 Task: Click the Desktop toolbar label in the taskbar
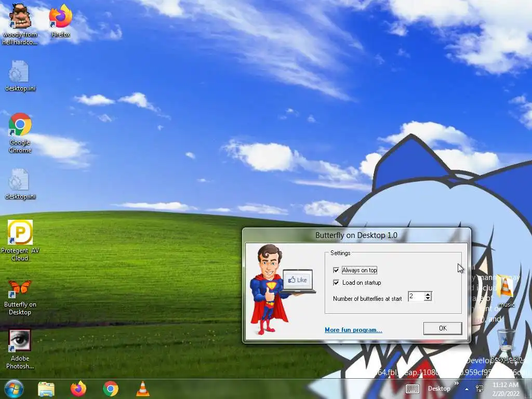tap(439, 389)
